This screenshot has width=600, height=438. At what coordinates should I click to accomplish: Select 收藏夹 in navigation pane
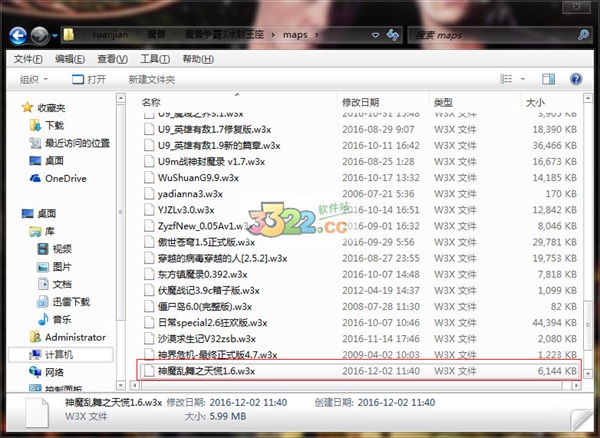tap(43, 108)
